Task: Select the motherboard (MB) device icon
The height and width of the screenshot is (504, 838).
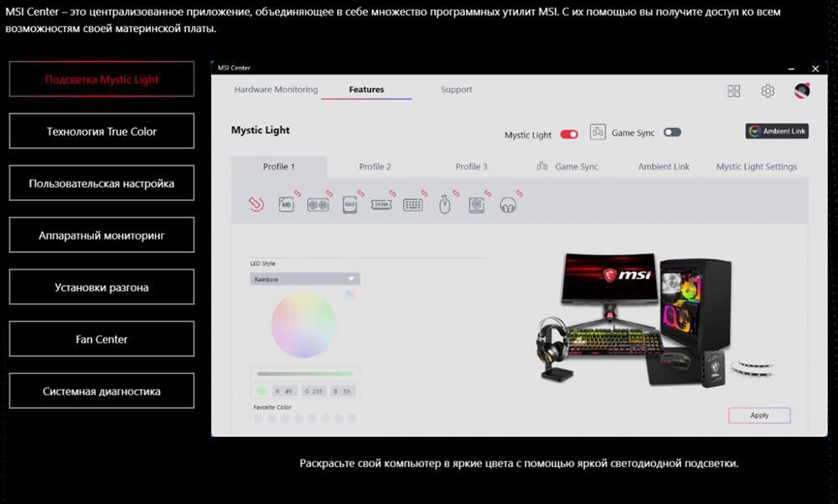Action: (x=287, y=204)
